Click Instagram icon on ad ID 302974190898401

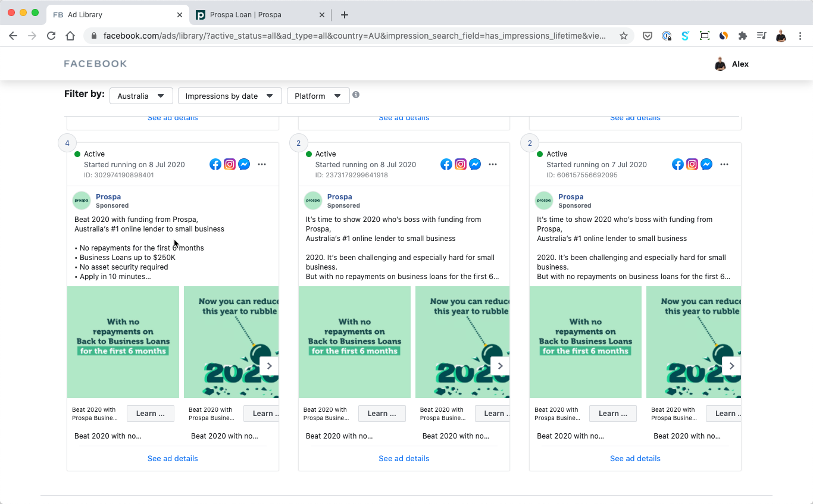click(x=230, y=164)
